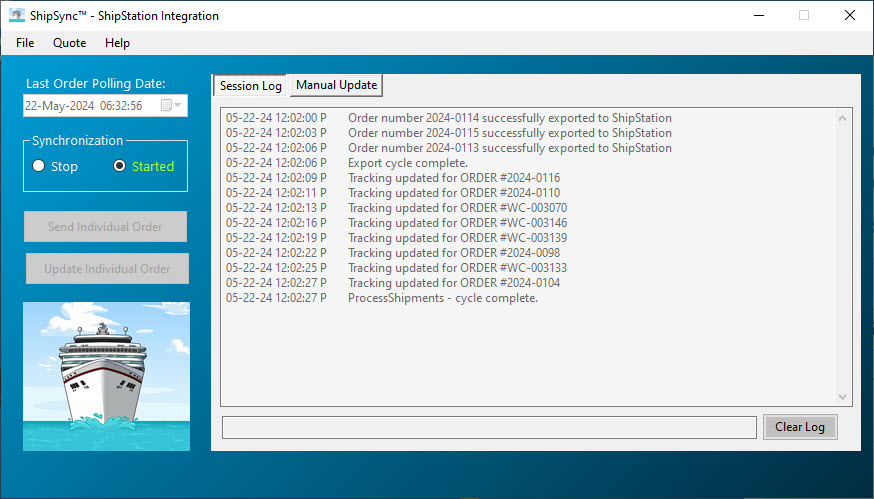Select 'ProcessShipments - cycle complete.' log line
Image resolution: width=874 pixels, height=499 pixels.
pos(382,298)
